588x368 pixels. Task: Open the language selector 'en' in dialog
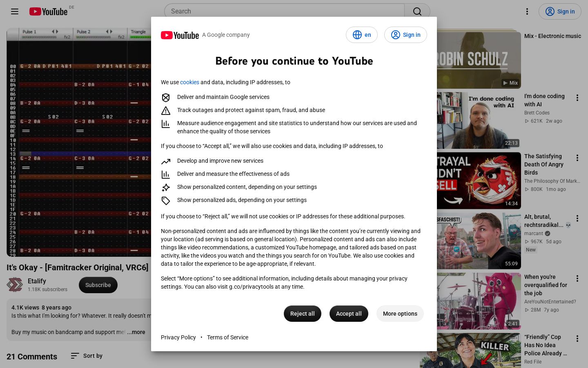362,35
